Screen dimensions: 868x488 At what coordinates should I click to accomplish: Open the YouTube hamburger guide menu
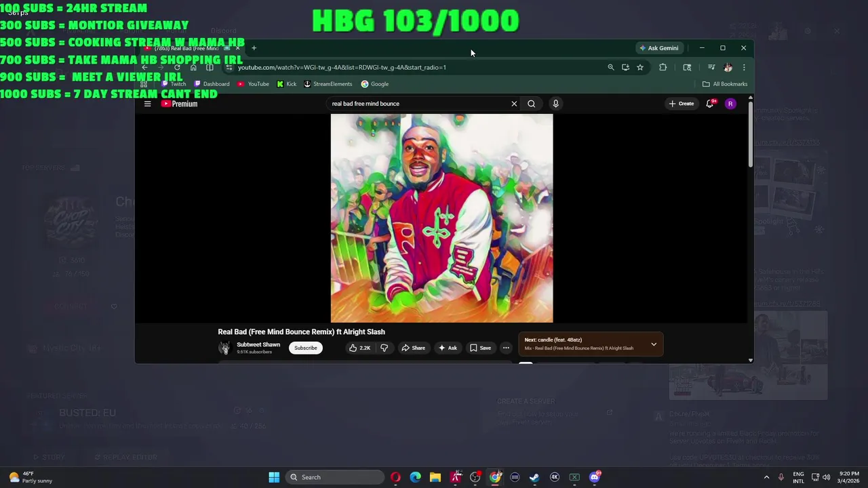(147, 104)
